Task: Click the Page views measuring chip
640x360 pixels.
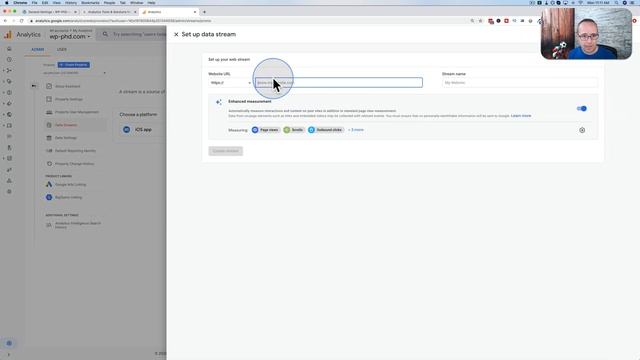Action: 266,130
